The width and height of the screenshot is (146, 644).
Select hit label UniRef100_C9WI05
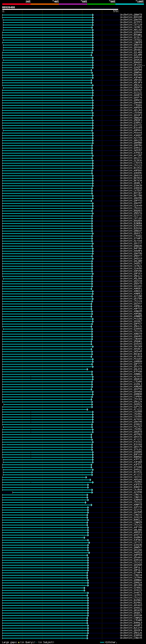131,638
